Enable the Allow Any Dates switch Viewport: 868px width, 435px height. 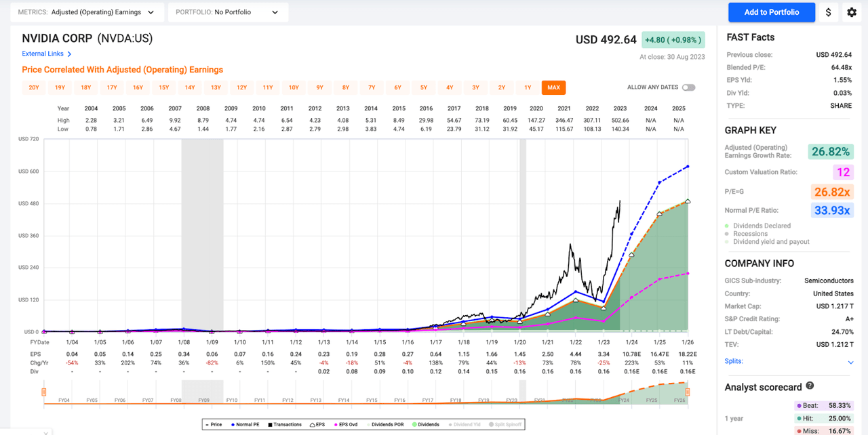[688, 87]
